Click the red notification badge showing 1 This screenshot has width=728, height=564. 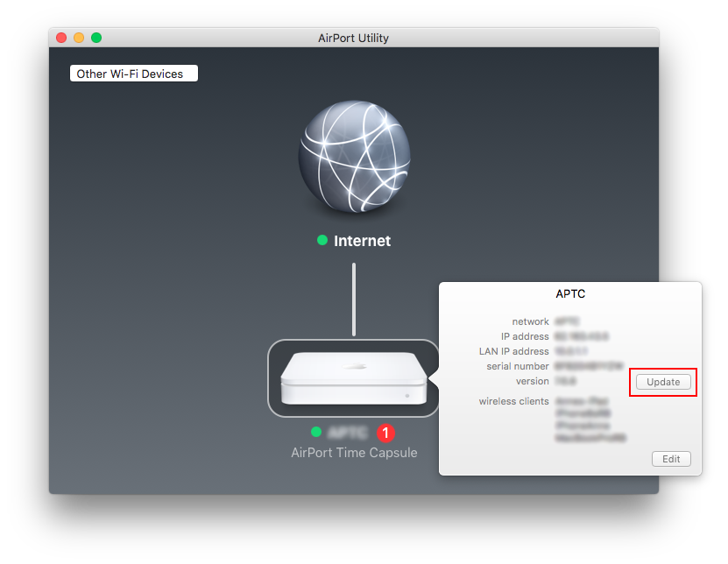(x=385, y=433)
